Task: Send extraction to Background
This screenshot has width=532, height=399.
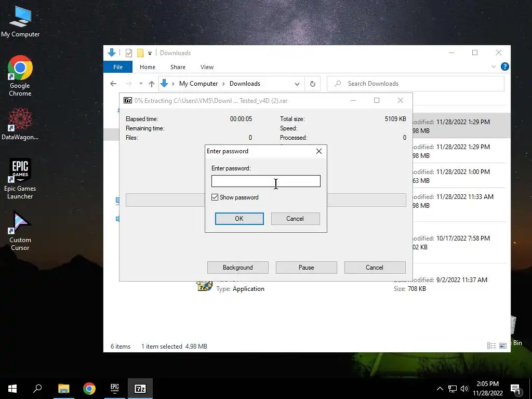Action: (238, 268)
